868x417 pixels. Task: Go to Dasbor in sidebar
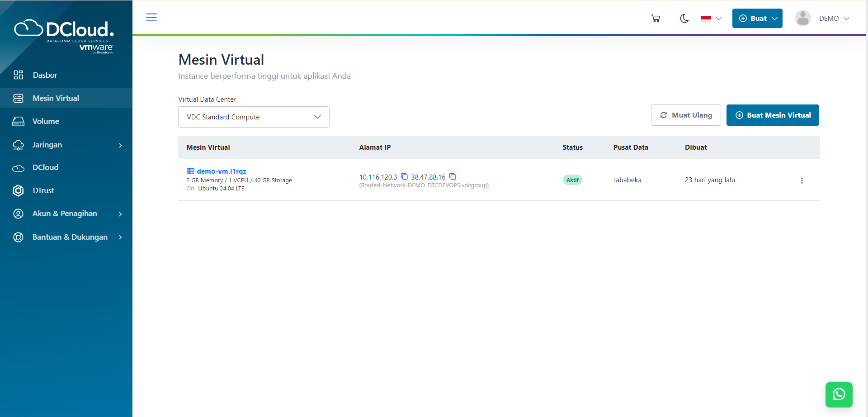[x=45, y=75]
